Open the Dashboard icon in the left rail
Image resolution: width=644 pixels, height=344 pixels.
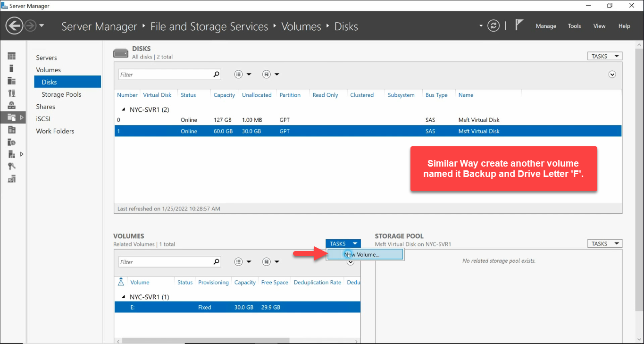12,56
